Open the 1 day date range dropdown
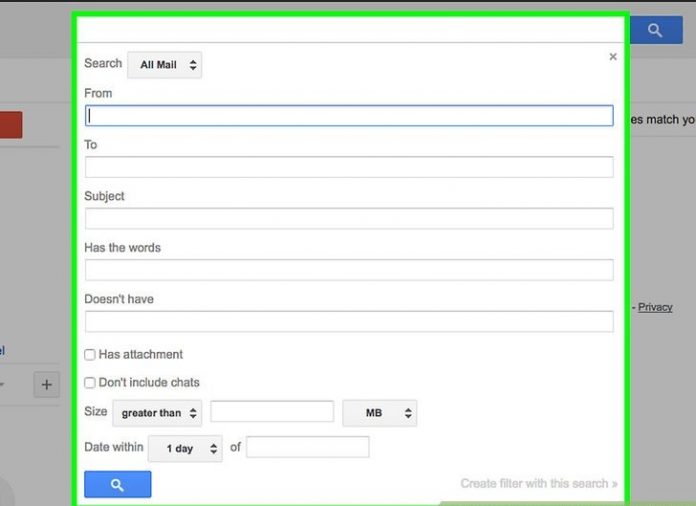 pos(185,448)
